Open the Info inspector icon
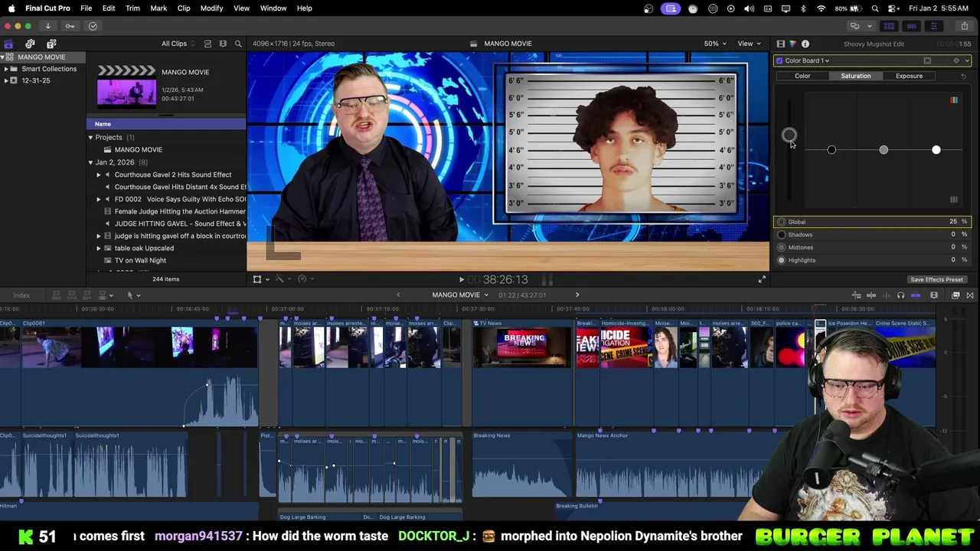980x551 pixels. (805, 44)
